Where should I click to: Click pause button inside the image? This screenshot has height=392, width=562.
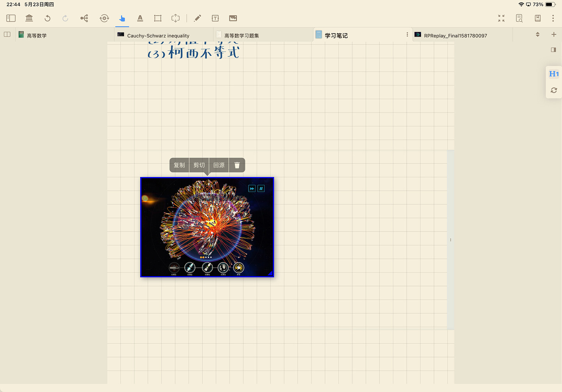pos(261,188)
